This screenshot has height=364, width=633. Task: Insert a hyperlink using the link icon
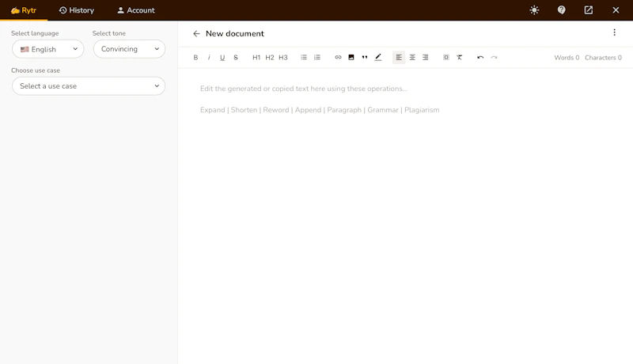338,58
